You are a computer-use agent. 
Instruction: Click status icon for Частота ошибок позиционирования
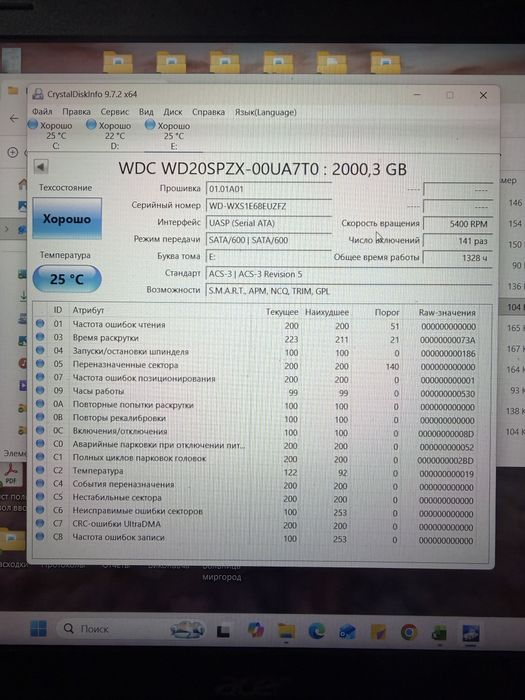pos(40,377)
